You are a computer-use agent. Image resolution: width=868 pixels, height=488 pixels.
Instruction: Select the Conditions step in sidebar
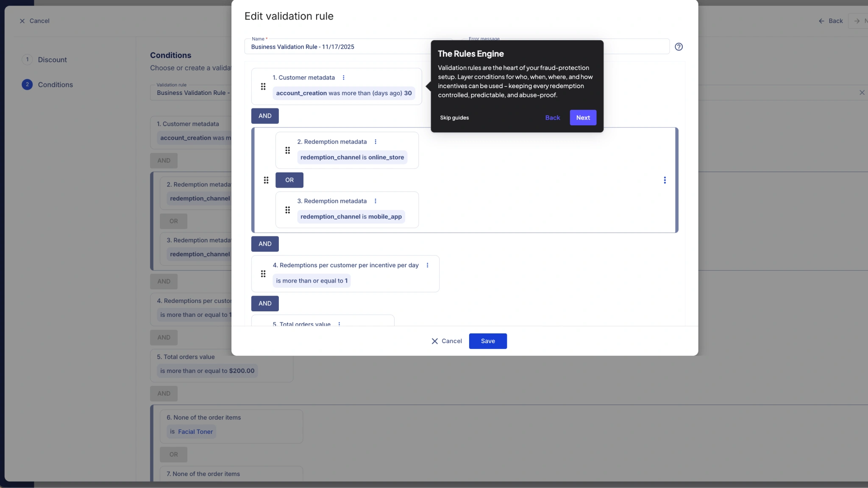(55, 85)
